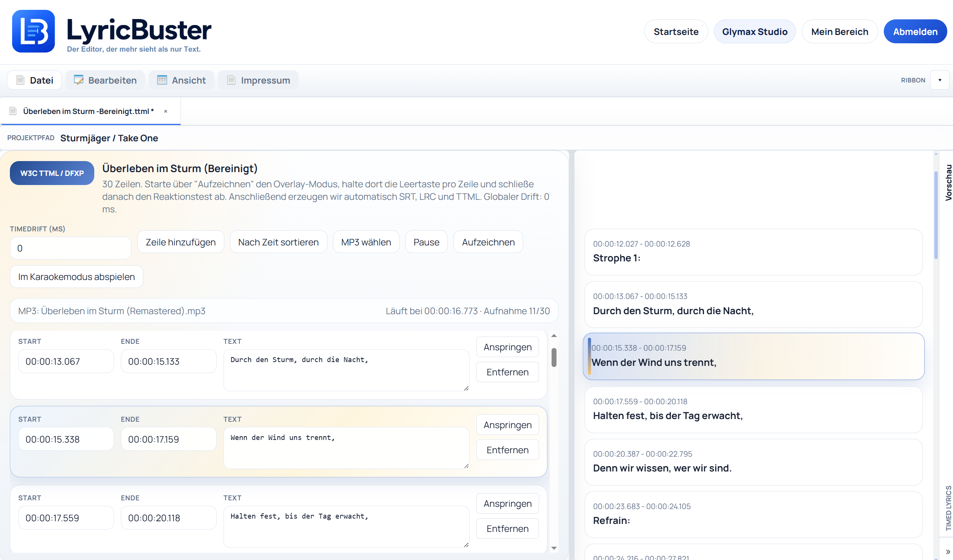Open the Ansicht menu
The height and width of the screenshot is (560, 953).
coord(181,80)
